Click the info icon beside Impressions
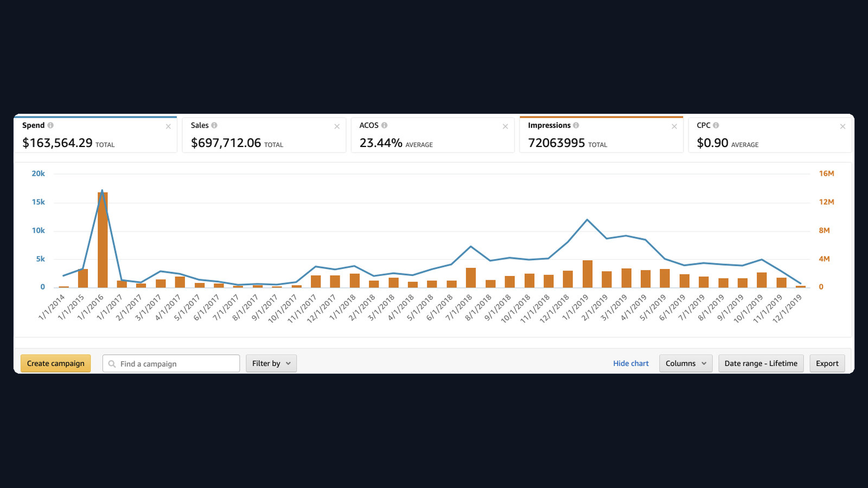 (x=576, y=125)
